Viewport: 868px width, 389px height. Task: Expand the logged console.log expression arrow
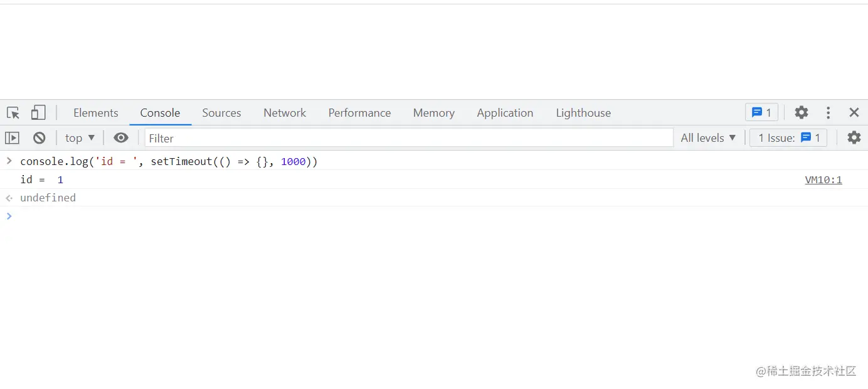point(9,161)
